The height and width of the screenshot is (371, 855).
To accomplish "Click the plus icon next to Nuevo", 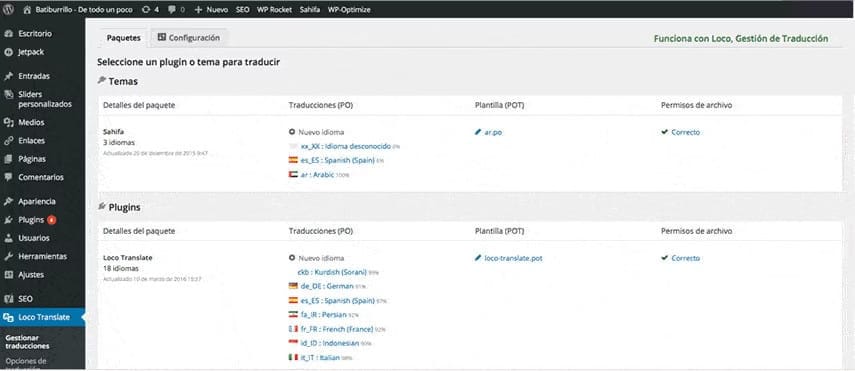I will tap(198, 9).
